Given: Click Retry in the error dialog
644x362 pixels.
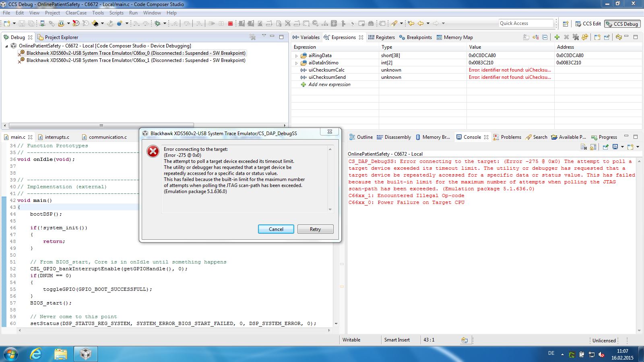Looking at the screenshot, I should tap(316, 229).
